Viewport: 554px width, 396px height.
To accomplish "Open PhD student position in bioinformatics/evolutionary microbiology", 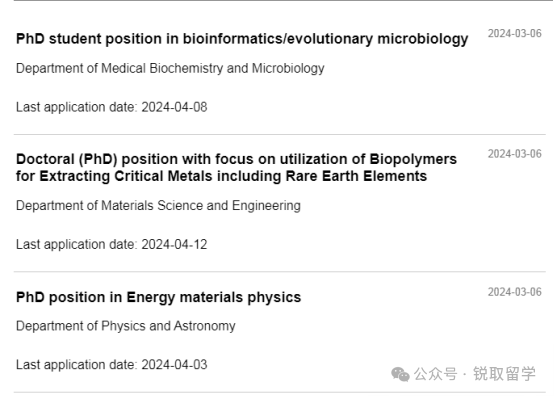I will [x=242, y=39].
